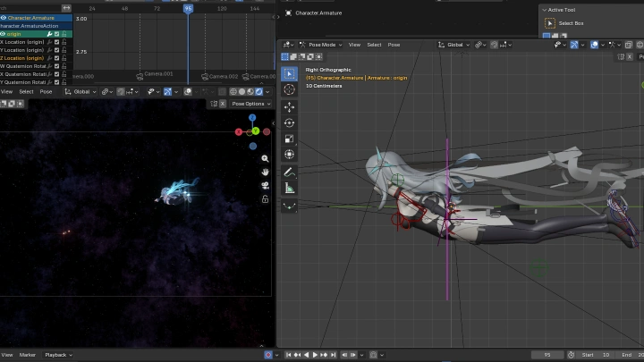This screenshot has width=644, height=362.
Task: Open View menu in right viewport header
Action: [x=354, y=45]
